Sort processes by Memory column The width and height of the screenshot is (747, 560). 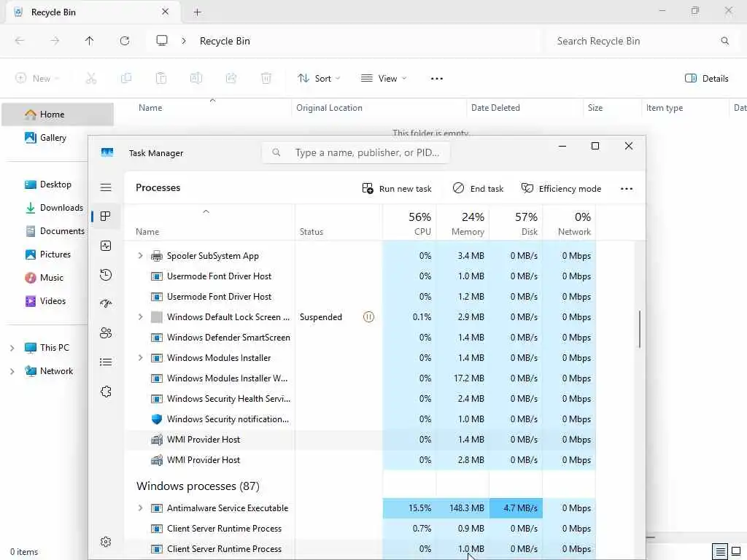(463, 223)
